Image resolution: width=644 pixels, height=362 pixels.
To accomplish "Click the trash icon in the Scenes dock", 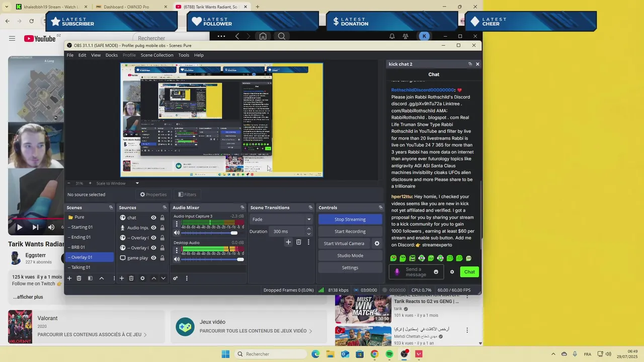I will pyautogui.click(x=79, y=278).
